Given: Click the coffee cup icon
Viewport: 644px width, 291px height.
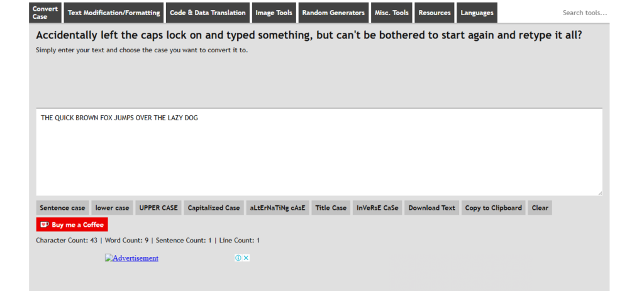Looking at the screenshot, I should [45, 225].
